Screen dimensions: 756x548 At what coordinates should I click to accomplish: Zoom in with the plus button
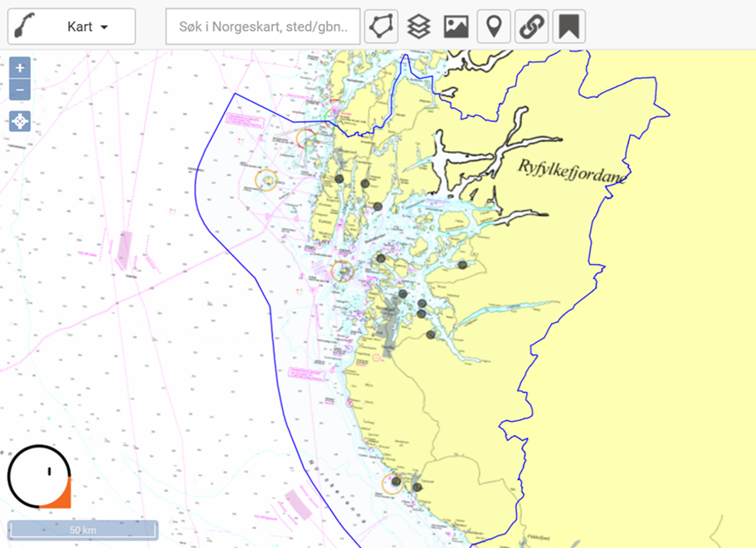(20, 68)
